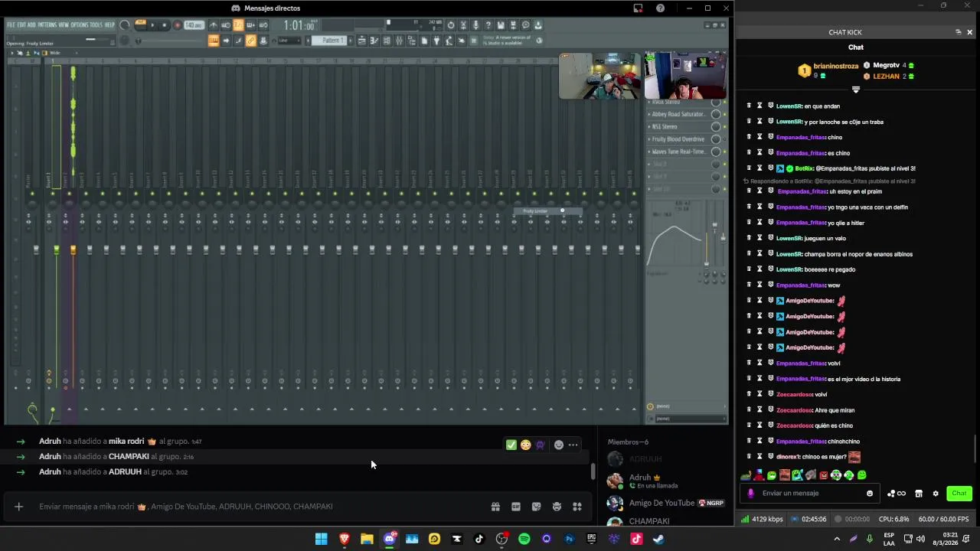The height and width of the screenshot is (551, 980).
Task: Toggle the microphone icon in system tray
Action: 869,539
